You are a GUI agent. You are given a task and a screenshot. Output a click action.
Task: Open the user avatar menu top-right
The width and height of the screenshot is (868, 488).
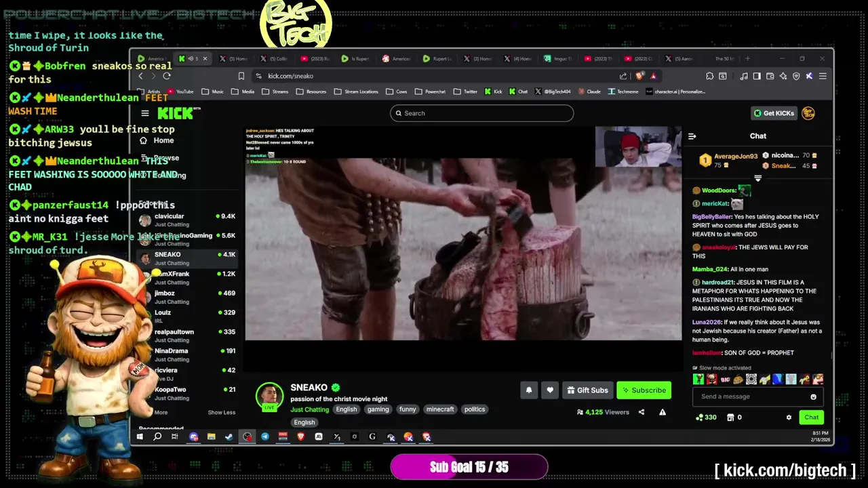(808, 113)
